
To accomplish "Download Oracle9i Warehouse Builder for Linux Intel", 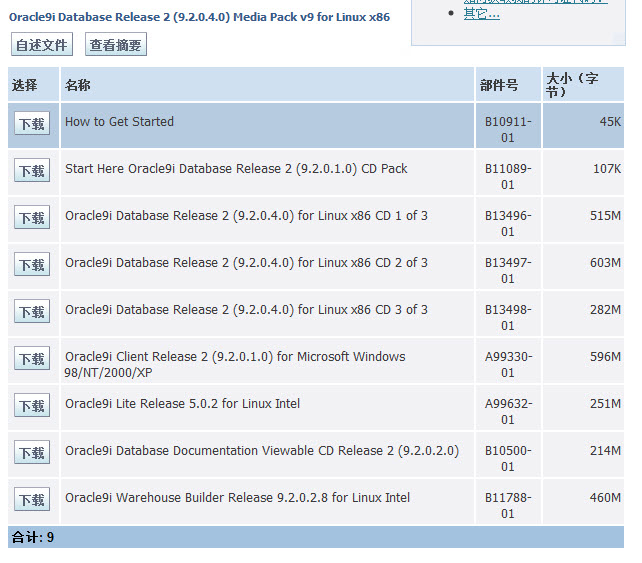I will point(32,500).
